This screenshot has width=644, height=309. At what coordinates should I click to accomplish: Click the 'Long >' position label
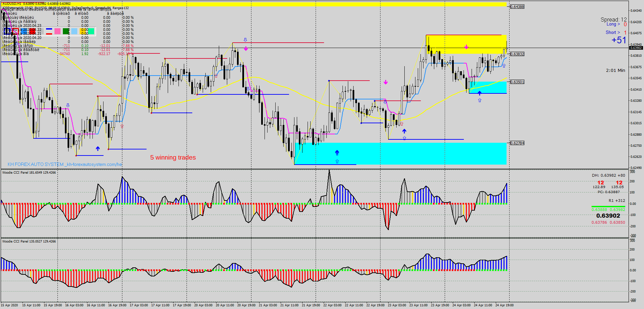(613, 24)
